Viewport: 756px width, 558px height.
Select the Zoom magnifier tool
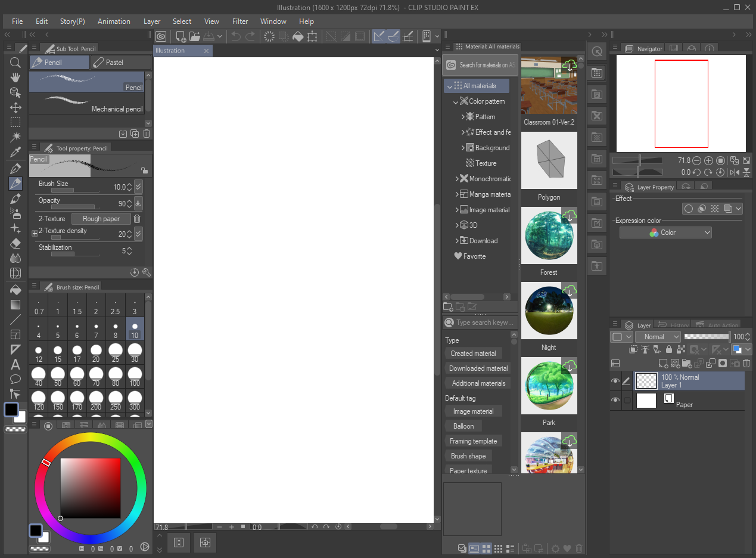point(15,63)
